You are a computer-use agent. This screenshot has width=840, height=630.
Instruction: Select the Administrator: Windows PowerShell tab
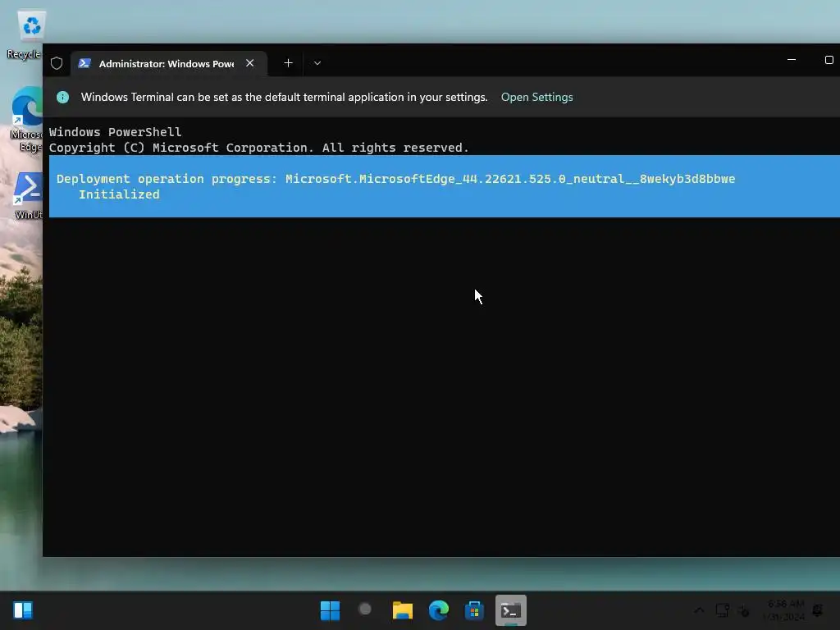[x=169, y=63]
